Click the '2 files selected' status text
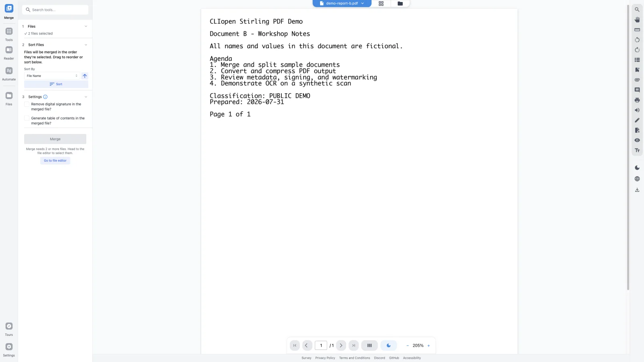Viewport: 644px width, 362px height. click(x=40, y=34)
